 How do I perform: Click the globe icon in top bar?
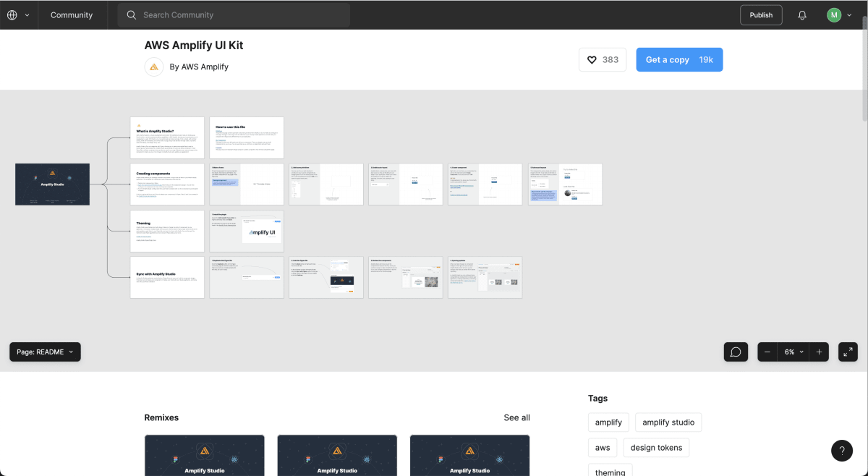(x=12, y=15)
